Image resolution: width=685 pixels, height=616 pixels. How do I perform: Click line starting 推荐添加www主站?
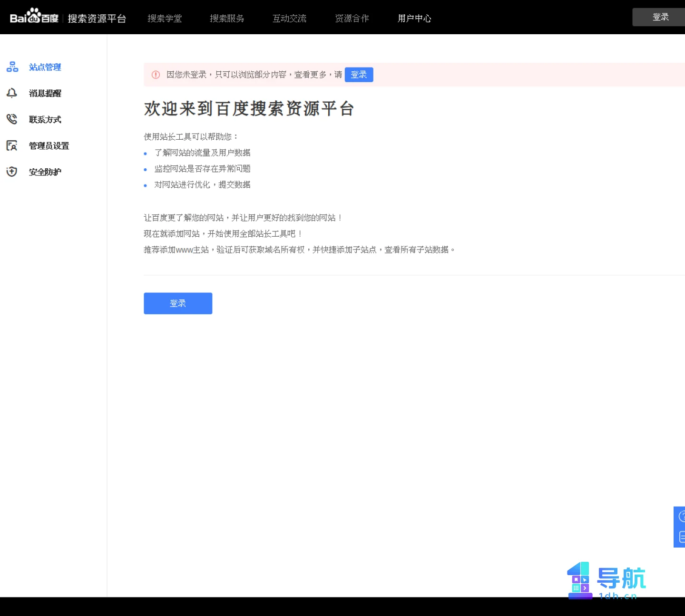point(299,250)
